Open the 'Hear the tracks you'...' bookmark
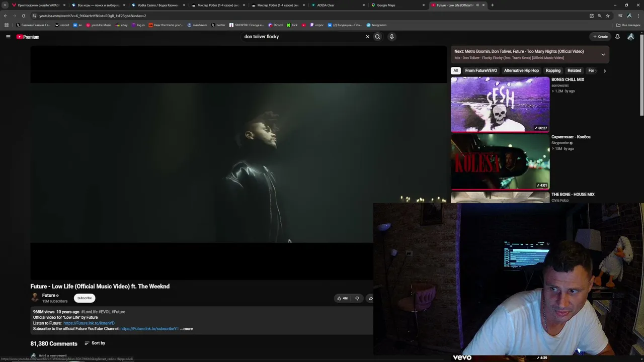Screen dimensions: 644x362 point(166,25)
